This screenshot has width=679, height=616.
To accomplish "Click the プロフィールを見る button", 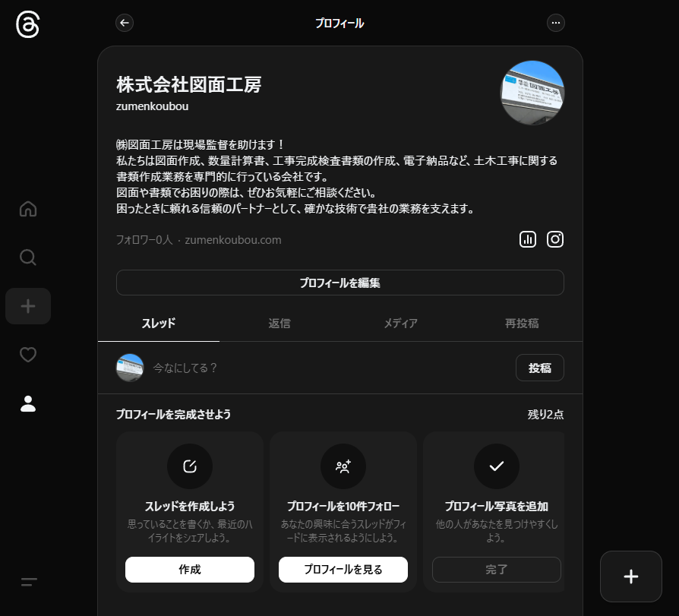I will 343,570.
